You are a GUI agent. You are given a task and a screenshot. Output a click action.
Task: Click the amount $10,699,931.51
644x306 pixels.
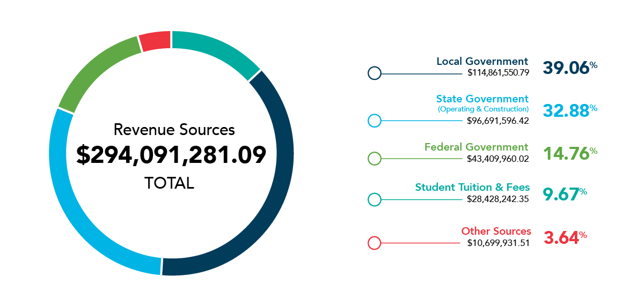499,243
